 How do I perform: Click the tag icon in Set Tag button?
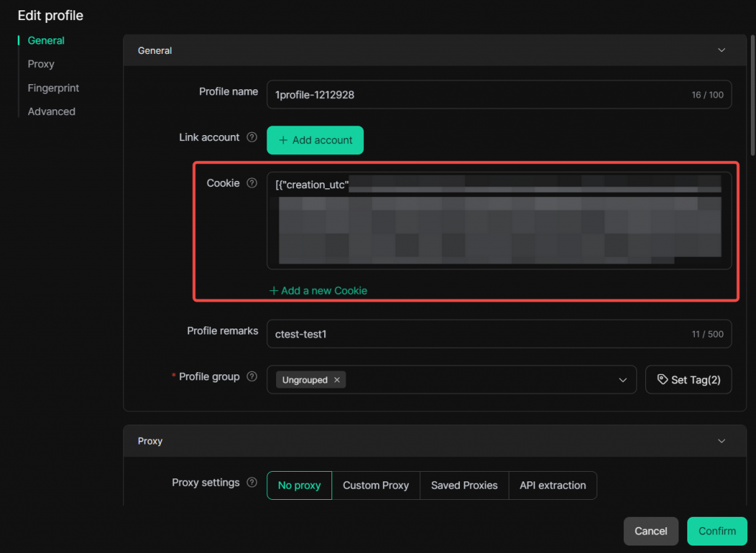coord(662,379)
